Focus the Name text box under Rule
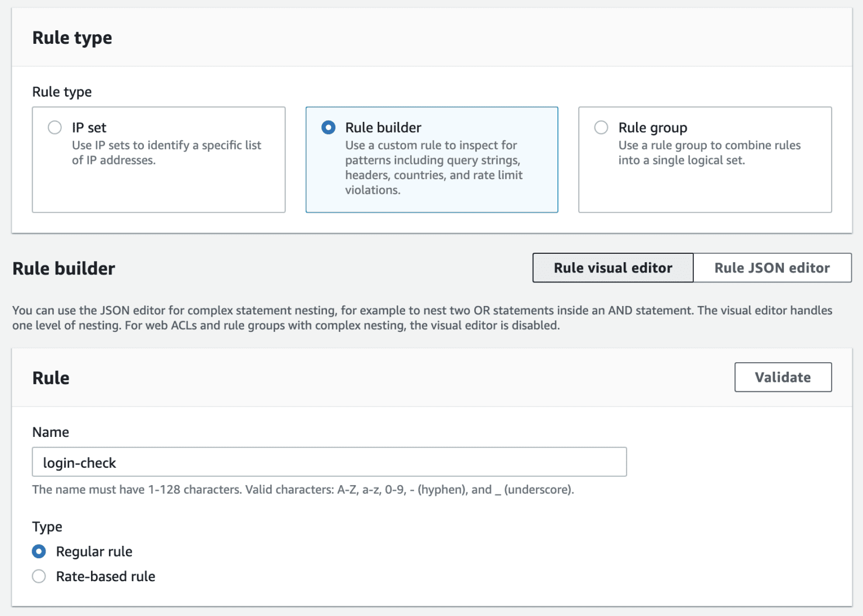Viewport: 863px width, 616px height. (329, 462)
